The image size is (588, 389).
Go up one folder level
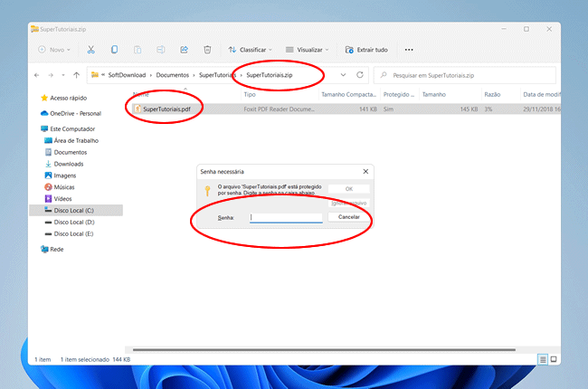(x=77, y=74)
